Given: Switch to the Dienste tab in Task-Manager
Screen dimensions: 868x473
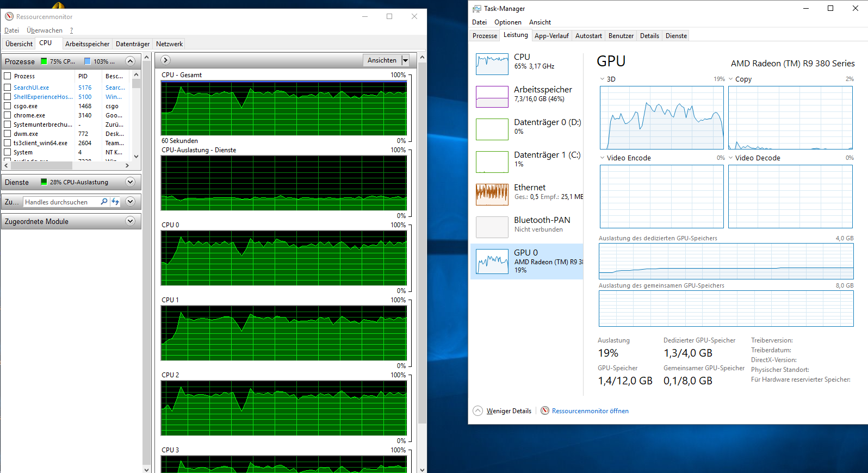Looking at the screenshot, I should pyautogui.click(x=676, y=36).
